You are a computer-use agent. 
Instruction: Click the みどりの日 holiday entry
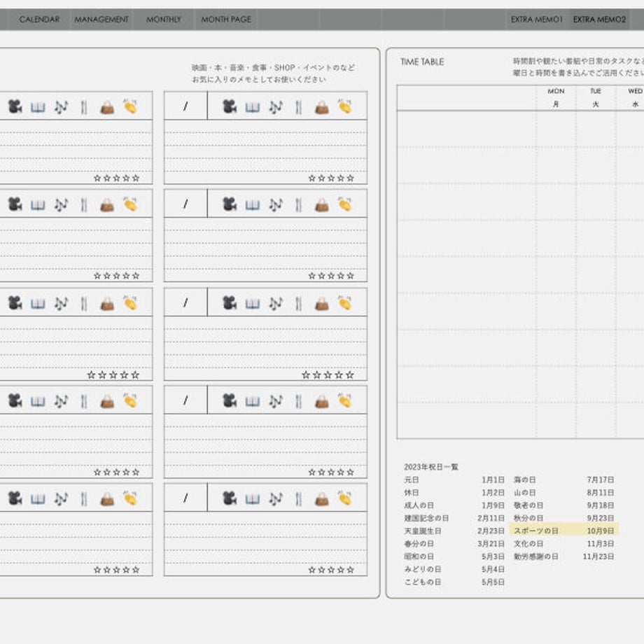(423, 569)
